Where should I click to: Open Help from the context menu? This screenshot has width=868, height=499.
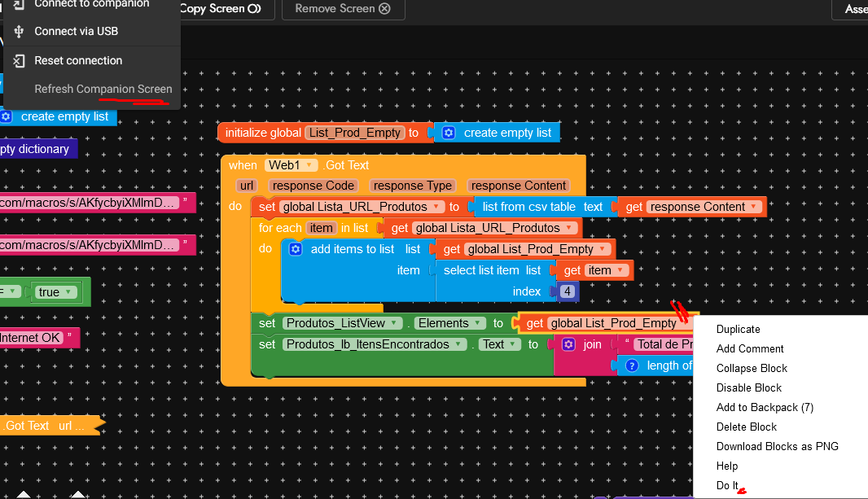[727, 466]
